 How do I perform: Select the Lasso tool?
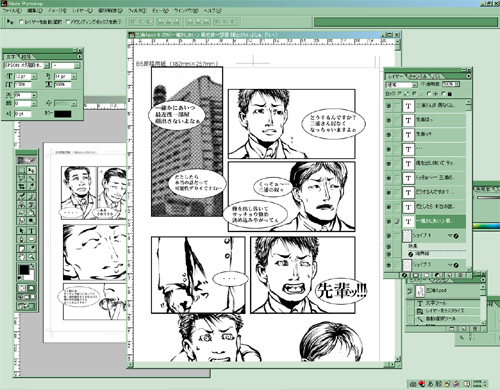(x=22, y=178)
